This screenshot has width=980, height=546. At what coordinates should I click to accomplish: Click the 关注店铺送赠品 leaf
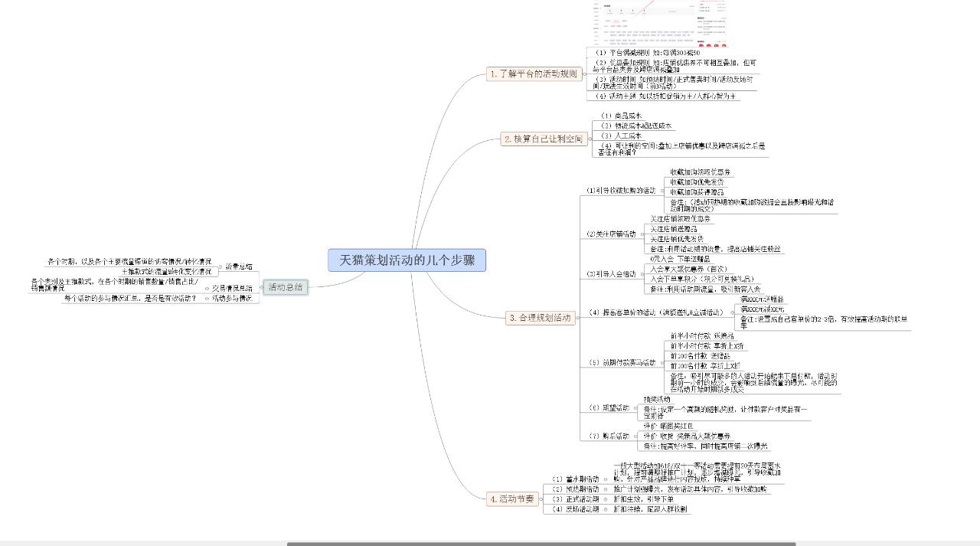point(675,230)
